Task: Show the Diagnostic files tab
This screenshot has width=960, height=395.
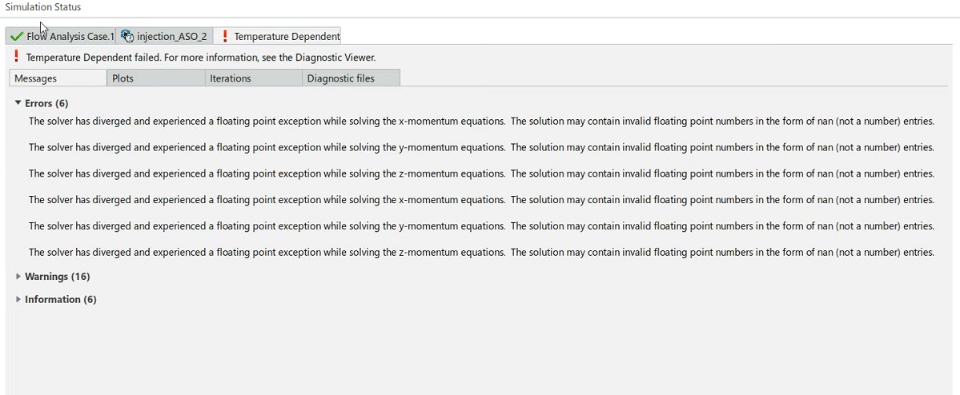Action: (x=351, y=78)
